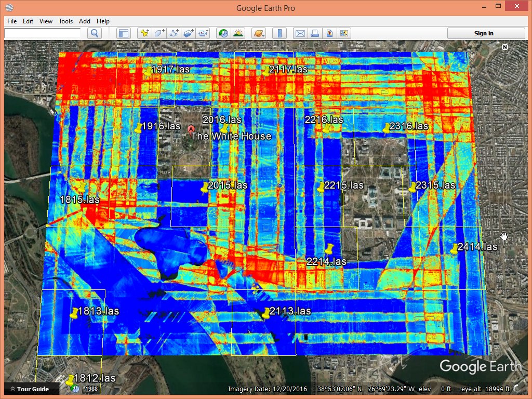Expand the Tour Guide panel
Screen dimensions: 532x399
[30, 389]
